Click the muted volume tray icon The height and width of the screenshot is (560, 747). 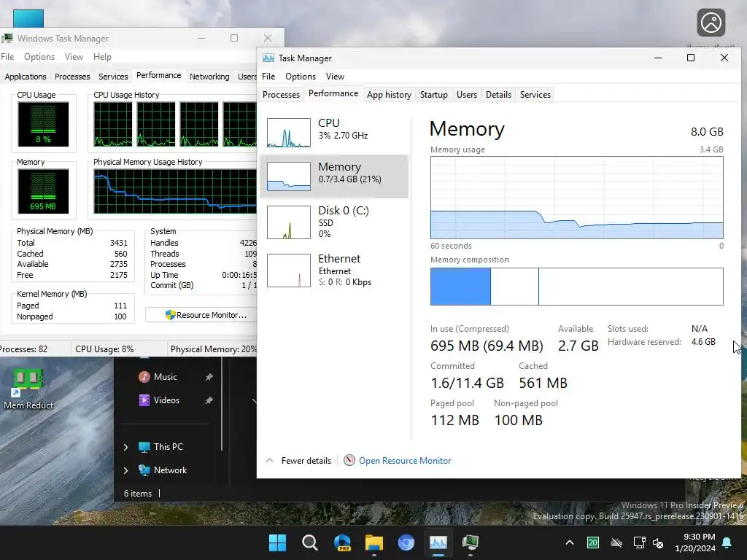click(x=658, y=542)
